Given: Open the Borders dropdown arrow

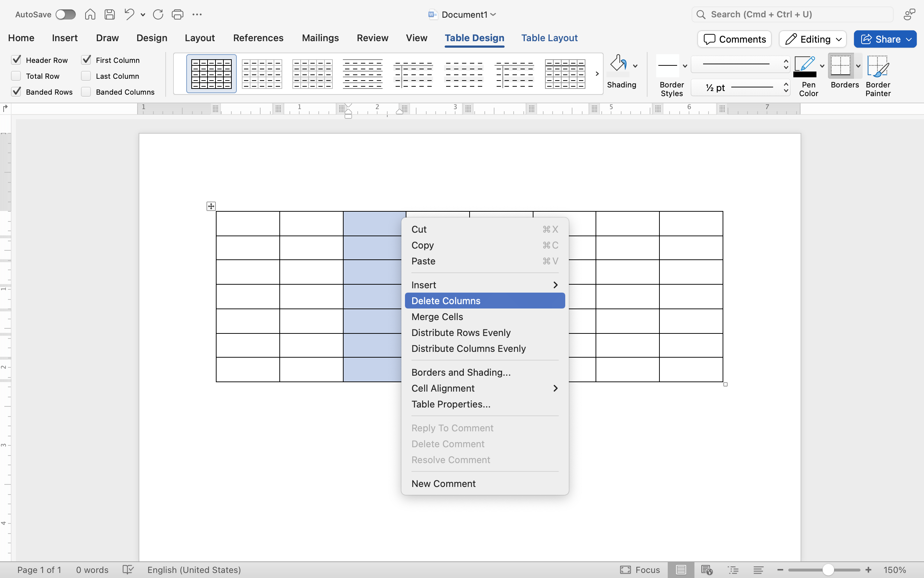Looking at the screenshot, I should (858, 66).
